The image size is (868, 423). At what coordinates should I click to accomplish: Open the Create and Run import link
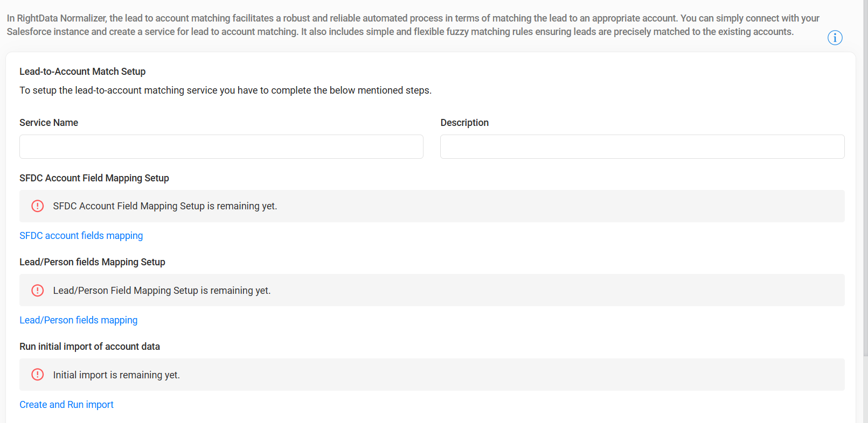tap(67, 405)
